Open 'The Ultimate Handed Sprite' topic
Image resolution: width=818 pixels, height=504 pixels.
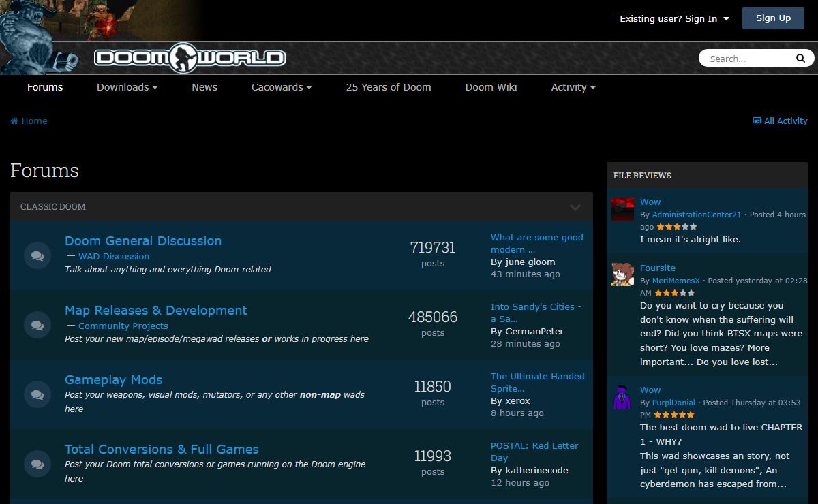point(538,382)
